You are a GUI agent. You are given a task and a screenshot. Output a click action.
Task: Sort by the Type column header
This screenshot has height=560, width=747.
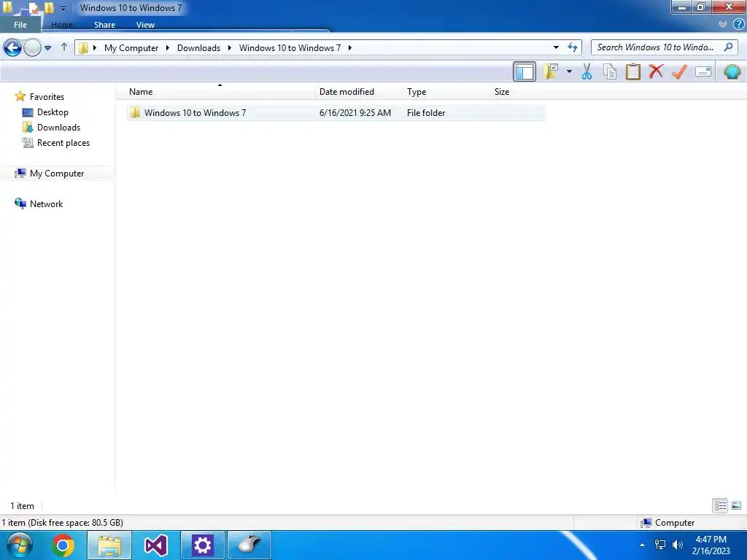coord(446,91)
